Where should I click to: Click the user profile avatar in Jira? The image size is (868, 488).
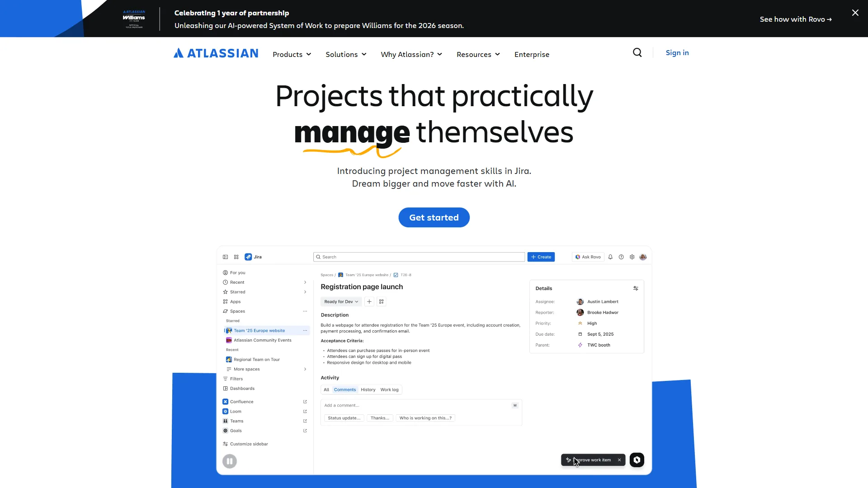click(643, 257)
